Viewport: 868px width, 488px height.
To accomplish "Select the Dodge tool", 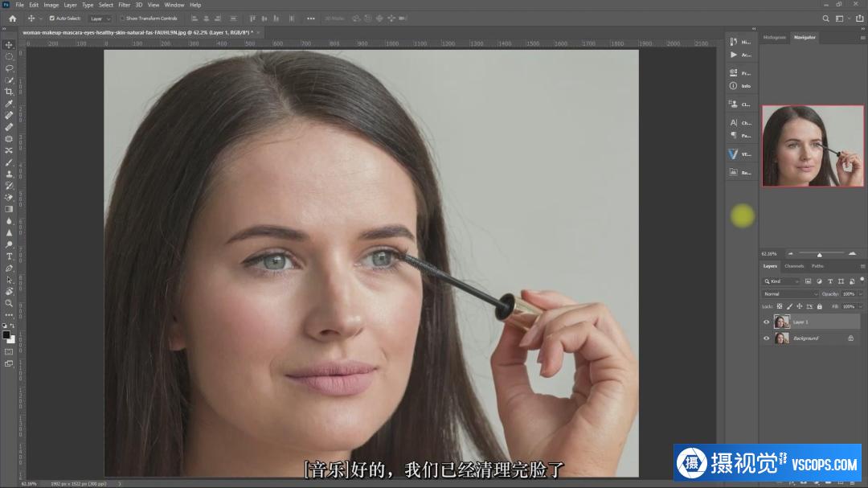I will (9, 244).
